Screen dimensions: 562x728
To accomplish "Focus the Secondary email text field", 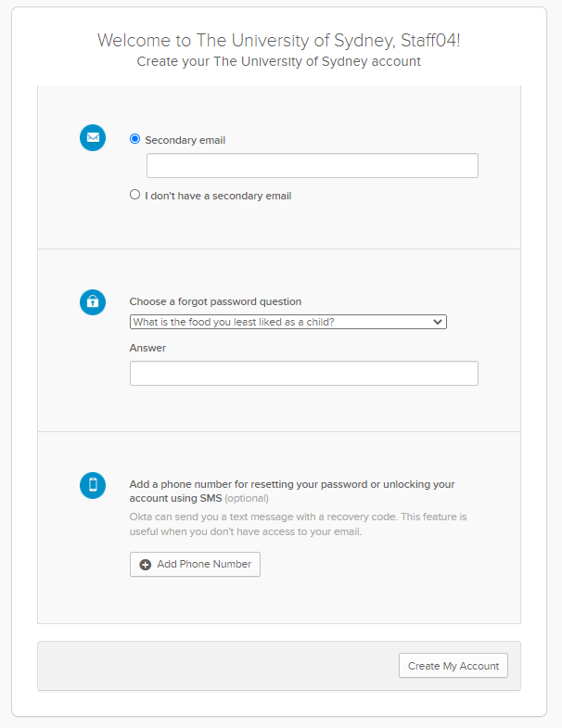I will click(312, 166).
